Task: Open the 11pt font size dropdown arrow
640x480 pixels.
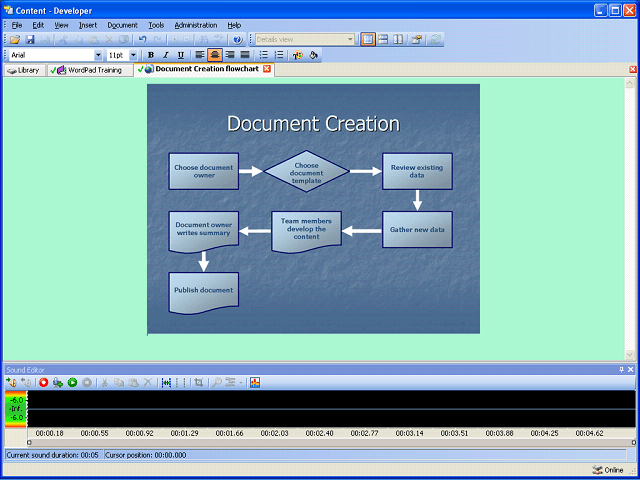Action: (x=133, y=55)
